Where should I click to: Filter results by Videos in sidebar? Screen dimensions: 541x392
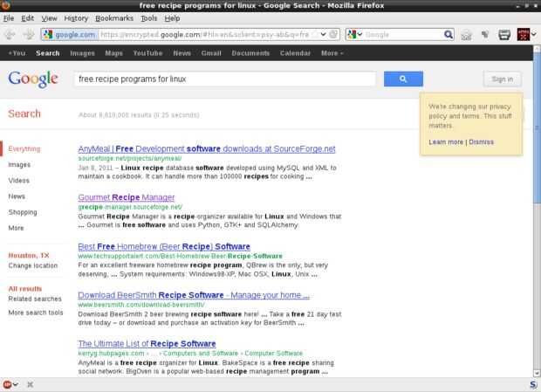click(19, 181)
